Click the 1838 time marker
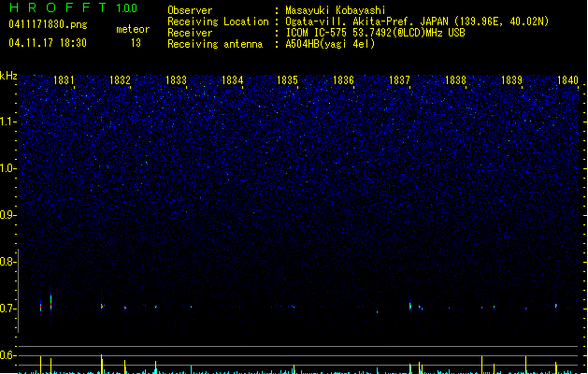Image resolution: width=588 pixels, height=374 pixels. [x=455, y=80]
